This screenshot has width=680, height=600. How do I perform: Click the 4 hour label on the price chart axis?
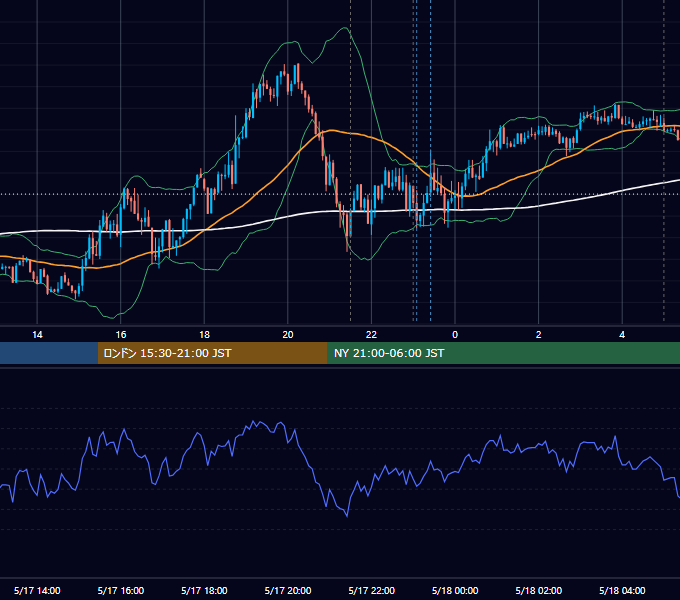[622, 335]
